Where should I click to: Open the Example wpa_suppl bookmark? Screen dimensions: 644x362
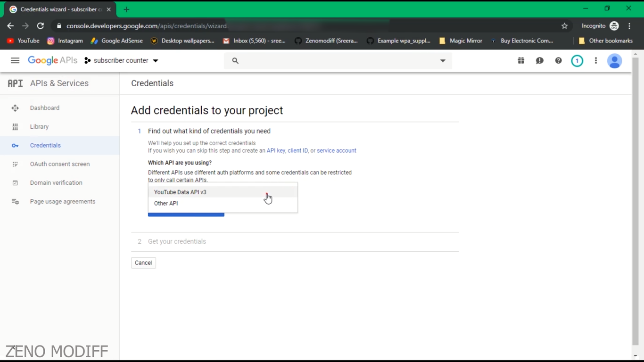point(399,41)
